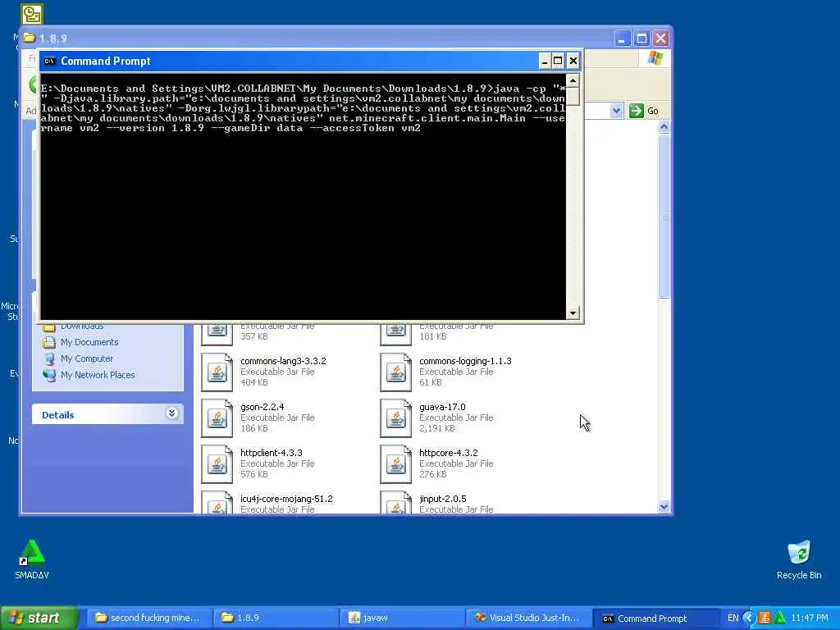Viewport: 840px width, 630px height.
Task: Click the My Computer icon in Other Places
Action: click(49, 359)
